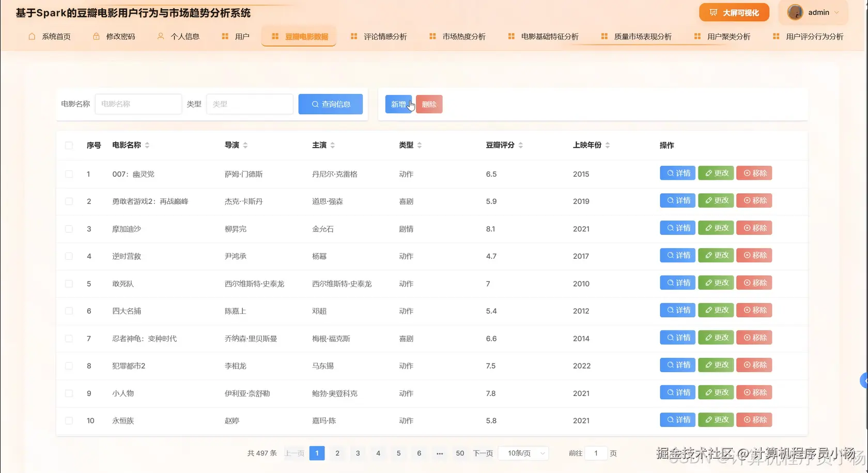Select the 豆瓣电影数据 menu tab
Screen dimensions: 868x473
[x=299, y=37]
